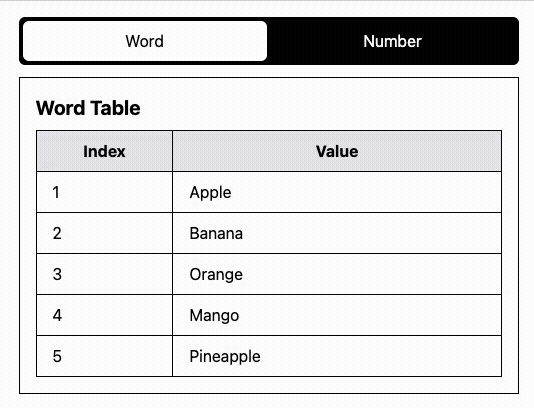Viewport: 534px width, 408px height.
Task: Click the Pineapple cell
Action: (337, 356)
